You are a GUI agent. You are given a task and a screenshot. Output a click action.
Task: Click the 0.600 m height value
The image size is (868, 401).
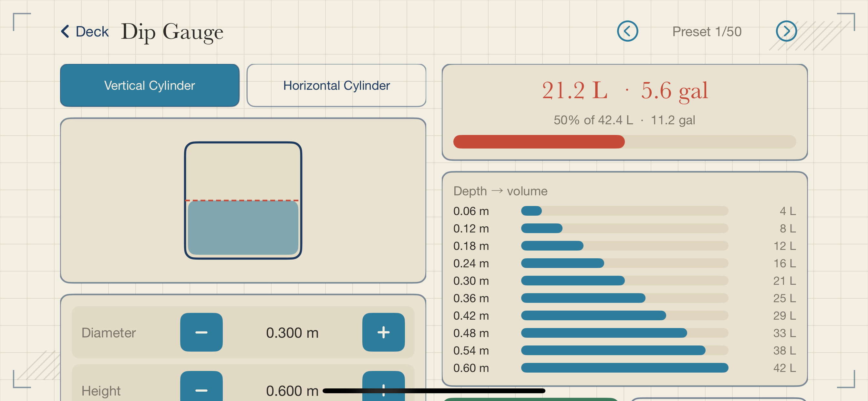tap(292, 391)
